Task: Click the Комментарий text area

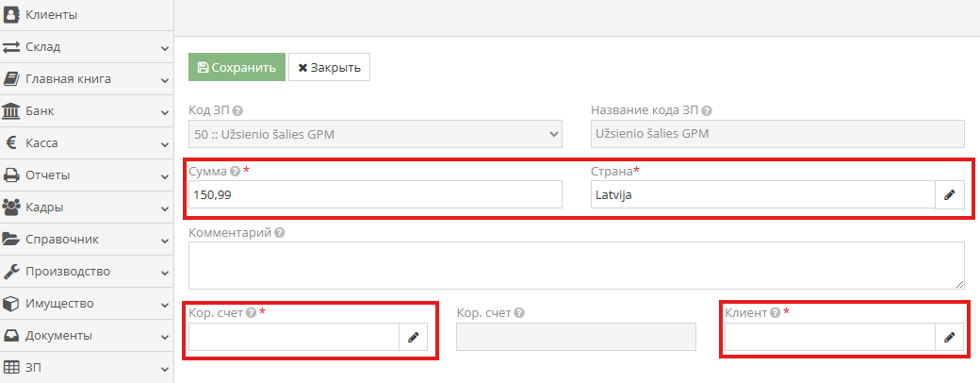Action: pyautogui.click(x=577, y=265)
